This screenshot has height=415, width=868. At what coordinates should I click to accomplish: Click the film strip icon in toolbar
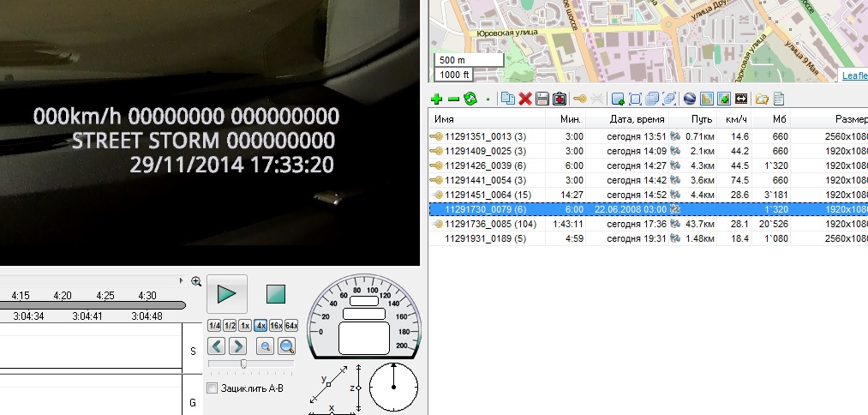pyautogui.click(x=741, y=99)
